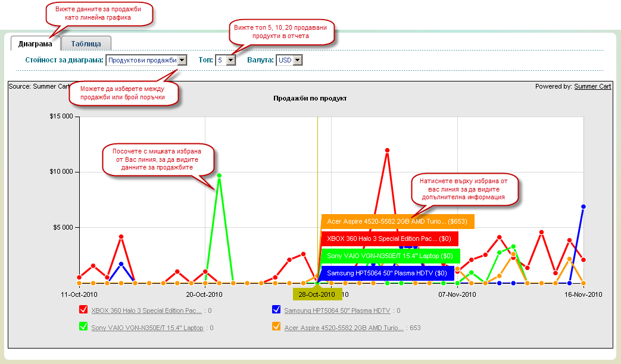Viewport: 621px width, 364px height.
Task: Open the Топ count dropdown
Action: [226, 60]
